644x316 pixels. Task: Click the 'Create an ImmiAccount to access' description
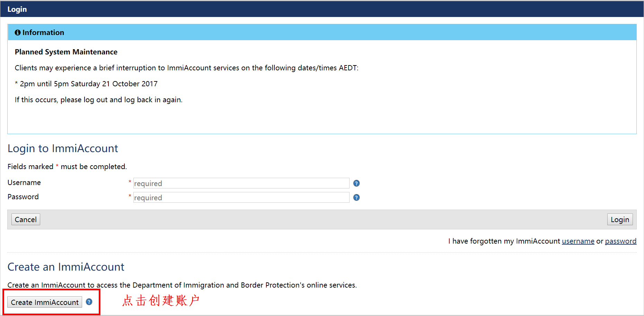point(182,285)
